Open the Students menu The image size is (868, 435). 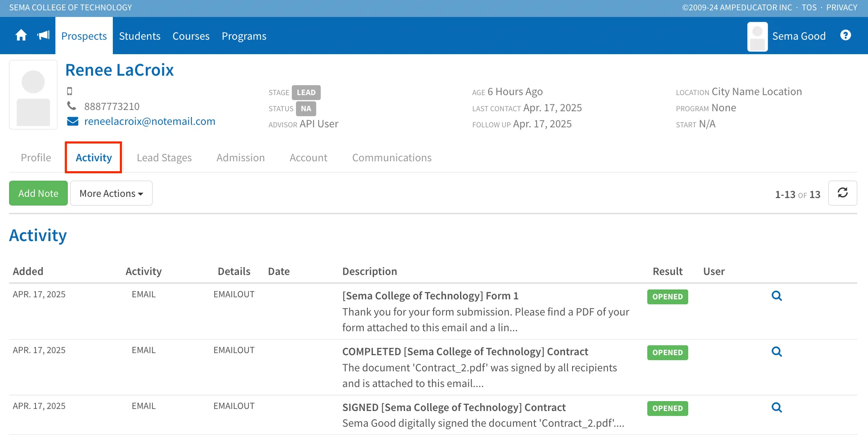pos(140,36)
